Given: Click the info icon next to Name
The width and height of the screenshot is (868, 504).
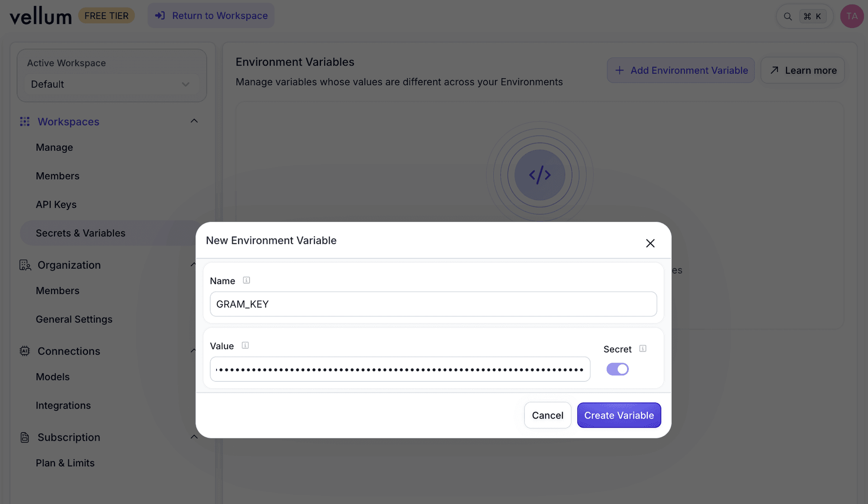Looking at the screenshot, I should coord(246,280).
